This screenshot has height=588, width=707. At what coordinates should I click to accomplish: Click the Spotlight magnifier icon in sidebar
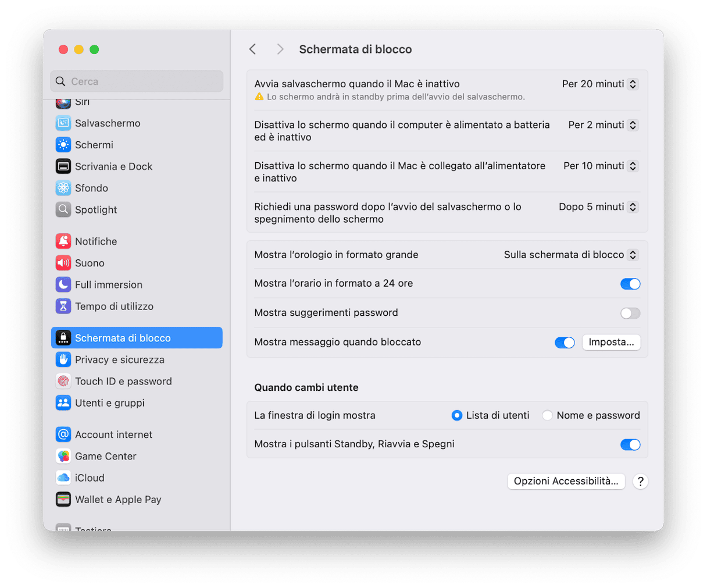tap(63, 209)
